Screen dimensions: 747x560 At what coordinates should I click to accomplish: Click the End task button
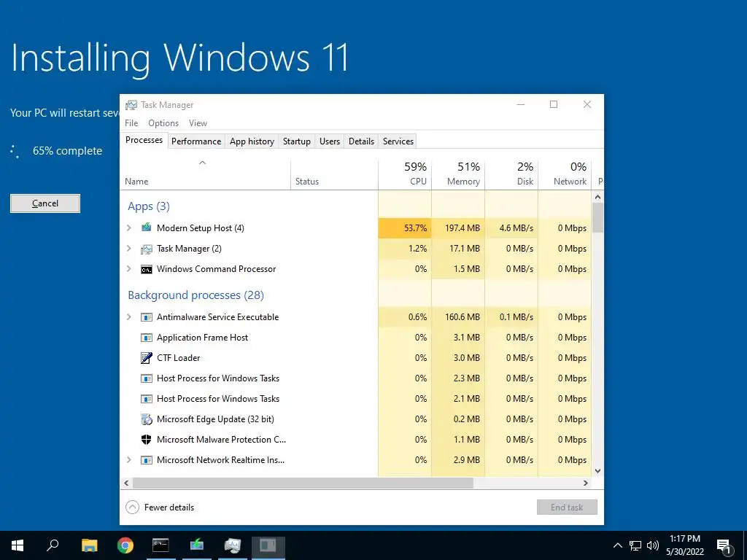(567, 507)
